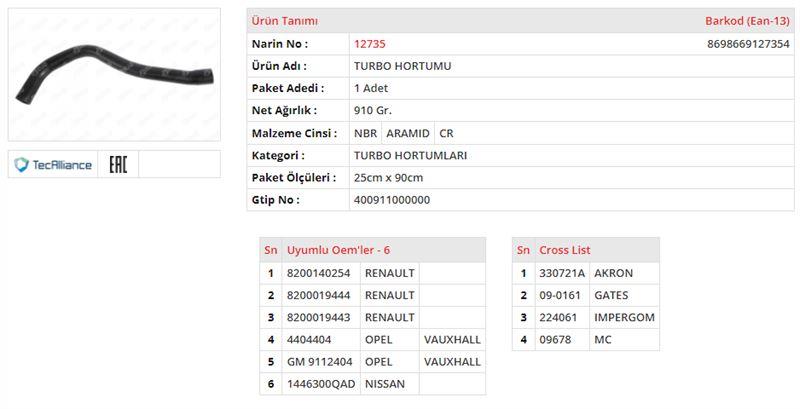
Task: Select Narin No value 12735
Action: (x=369, y=44)
